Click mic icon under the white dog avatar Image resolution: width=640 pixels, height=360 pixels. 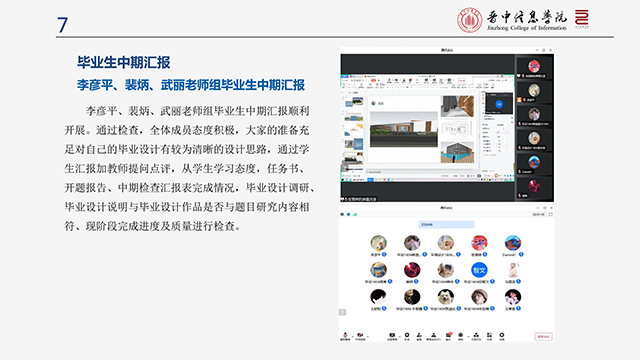click(459, 308)
